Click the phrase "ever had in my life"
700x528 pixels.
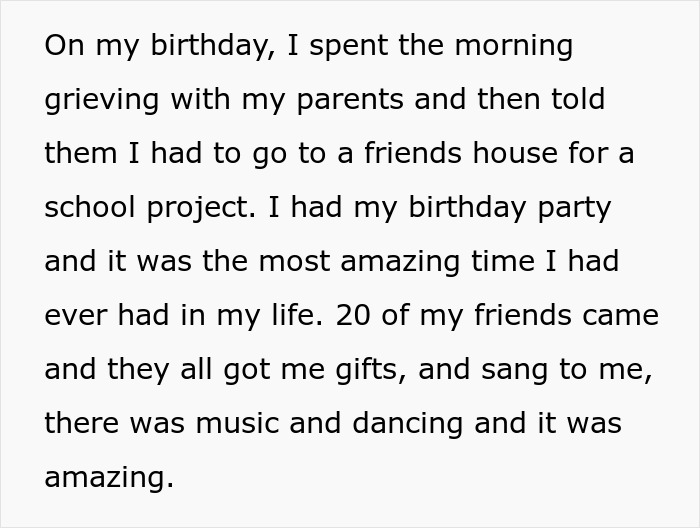182,316
